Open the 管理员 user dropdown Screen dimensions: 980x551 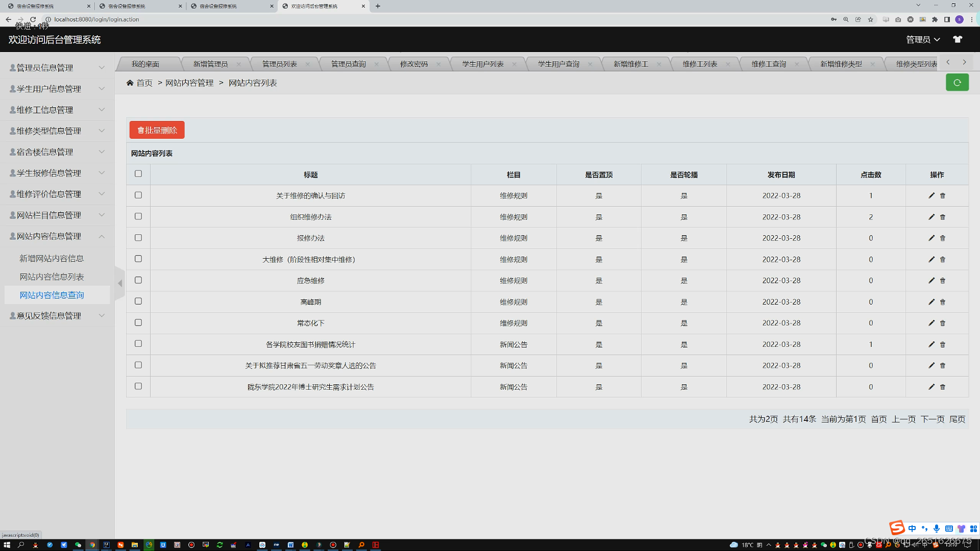tap(922, 39)
